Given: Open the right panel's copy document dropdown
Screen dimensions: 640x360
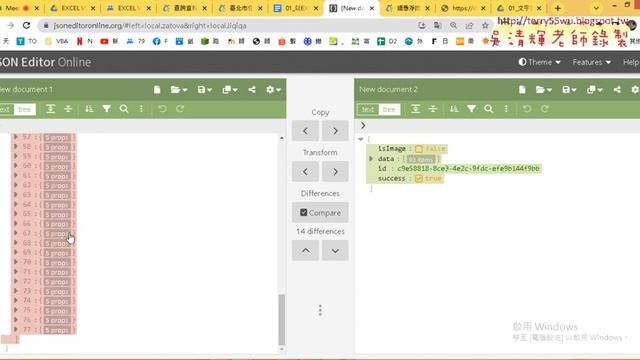Looking at the screenshot, I should (x=595, y=90).
